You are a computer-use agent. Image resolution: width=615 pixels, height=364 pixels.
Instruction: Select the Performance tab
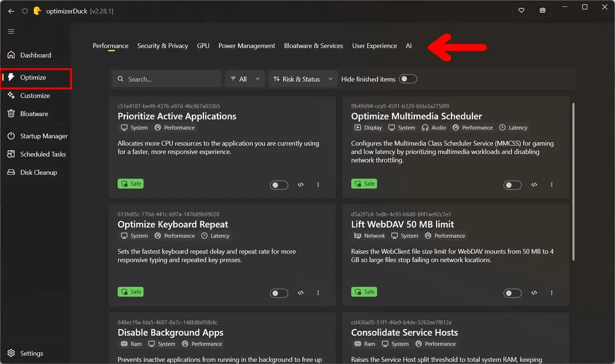(110, 46)
